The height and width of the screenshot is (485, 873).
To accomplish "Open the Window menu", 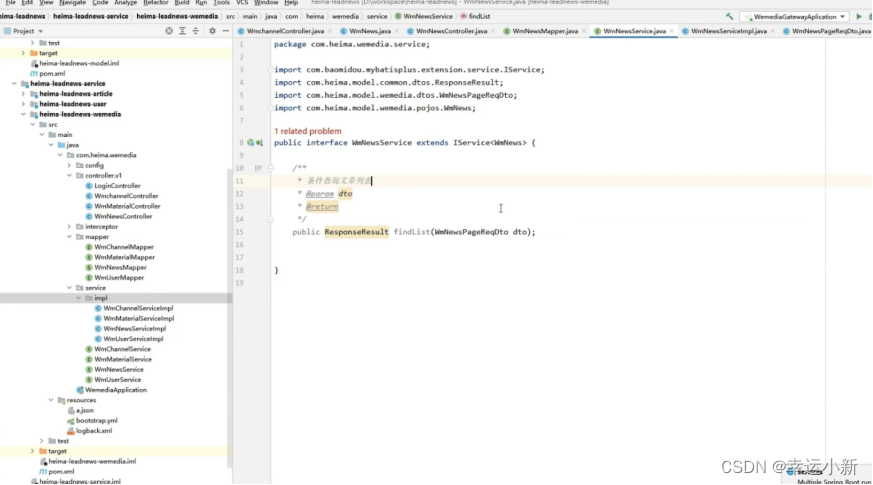I will tap(266, 3).
